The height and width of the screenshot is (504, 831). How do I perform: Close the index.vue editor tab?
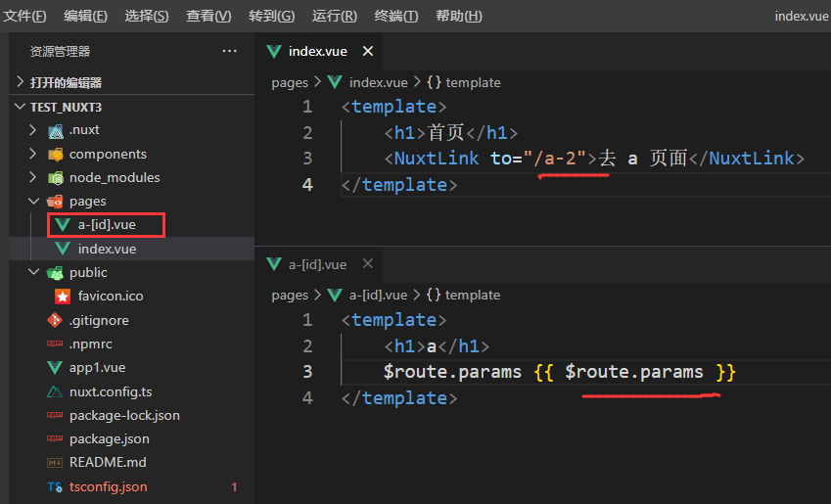(368, 51)
